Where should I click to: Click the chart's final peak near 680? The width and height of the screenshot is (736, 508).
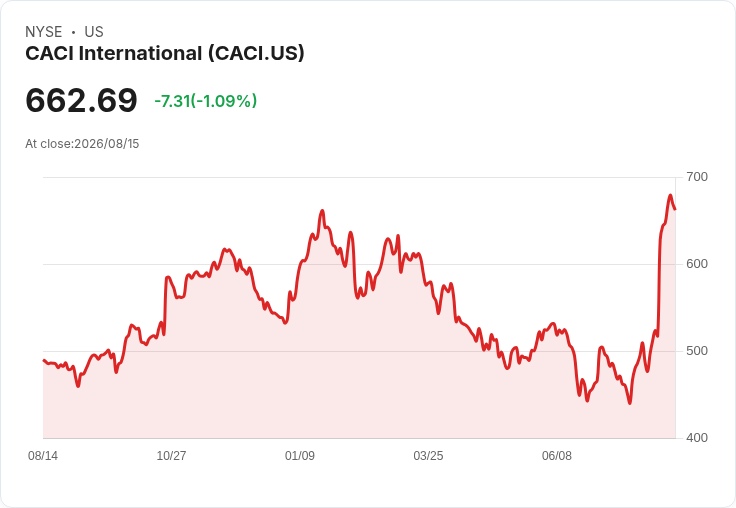point(670,195)
